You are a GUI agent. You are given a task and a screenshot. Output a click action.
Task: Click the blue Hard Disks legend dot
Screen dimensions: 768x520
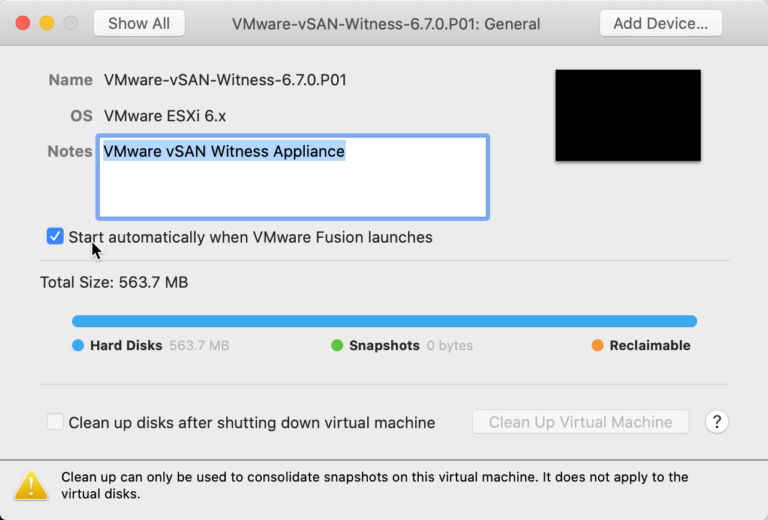[x=78, y=345]
